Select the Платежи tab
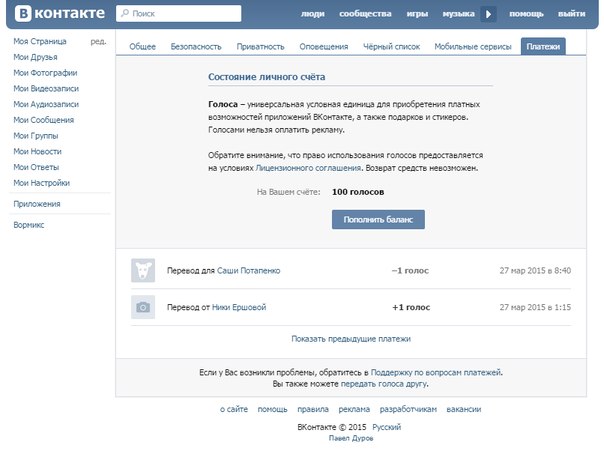604x457 pixels. point(543,46)
